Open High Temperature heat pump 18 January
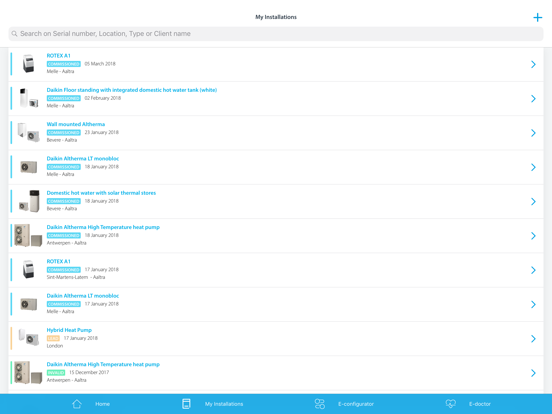The image size is (552, 414). [276, 236]
